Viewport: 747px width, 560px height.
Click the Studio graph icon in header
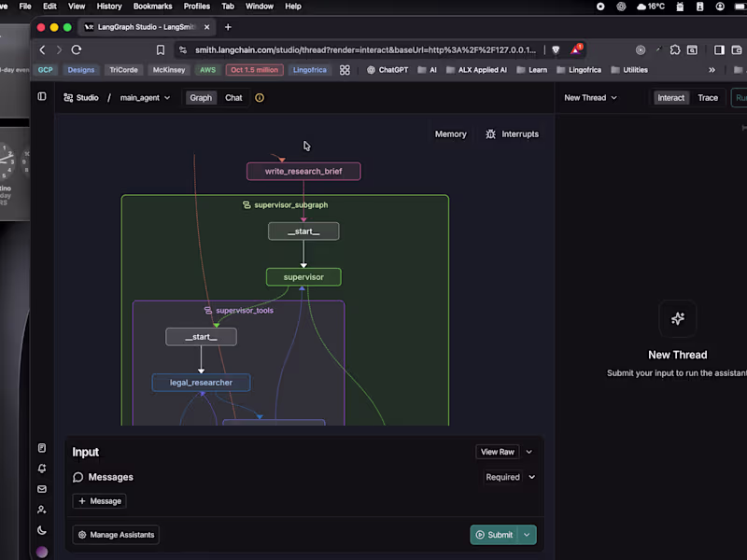pos(67,97)
